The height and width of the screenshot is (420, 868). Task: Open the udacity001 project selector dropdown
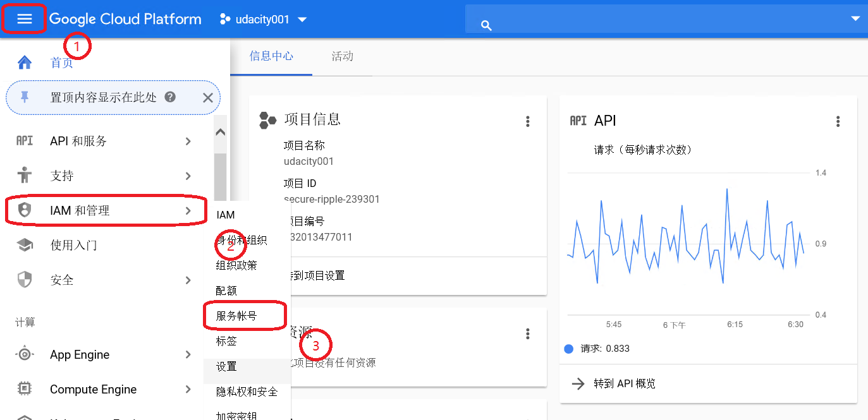[263, 20]
